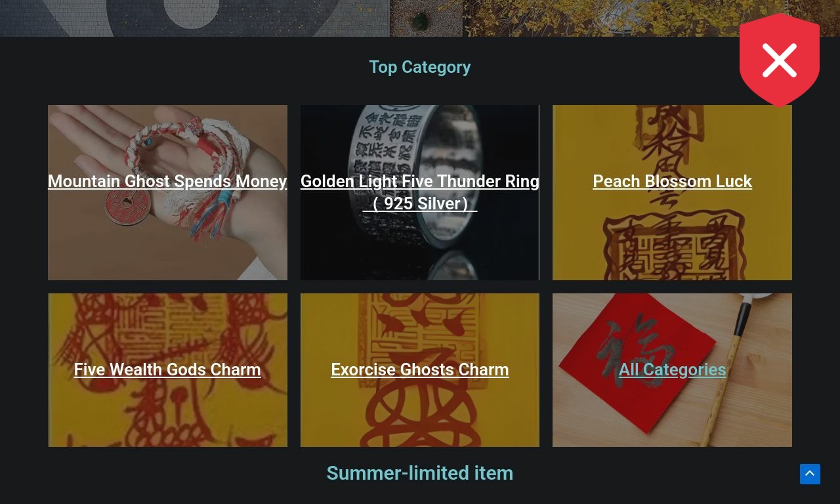The image size is (840, 504).
Task: Go to Five Wealth Gods Charm
Action: [167, 369]
